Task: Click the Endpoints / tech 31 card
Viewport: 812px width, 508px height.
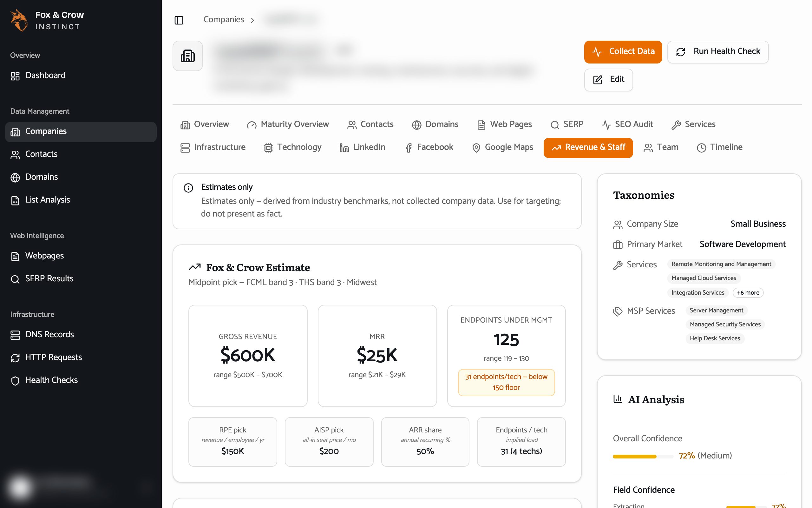Action: tap(521, 442)
